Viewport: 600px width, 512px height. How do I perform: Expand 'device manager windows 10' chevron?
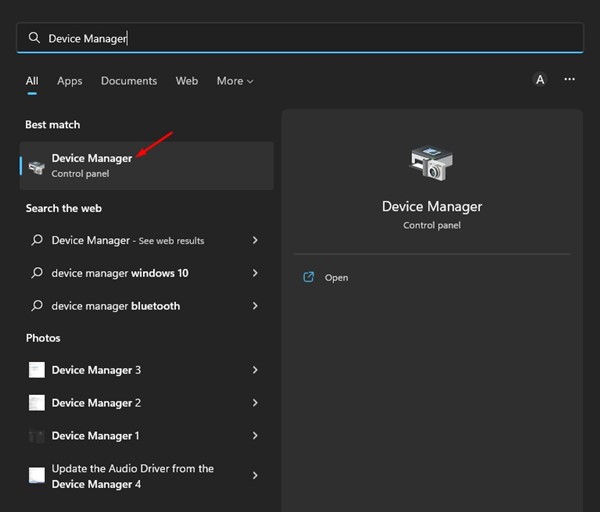(255, 273)
